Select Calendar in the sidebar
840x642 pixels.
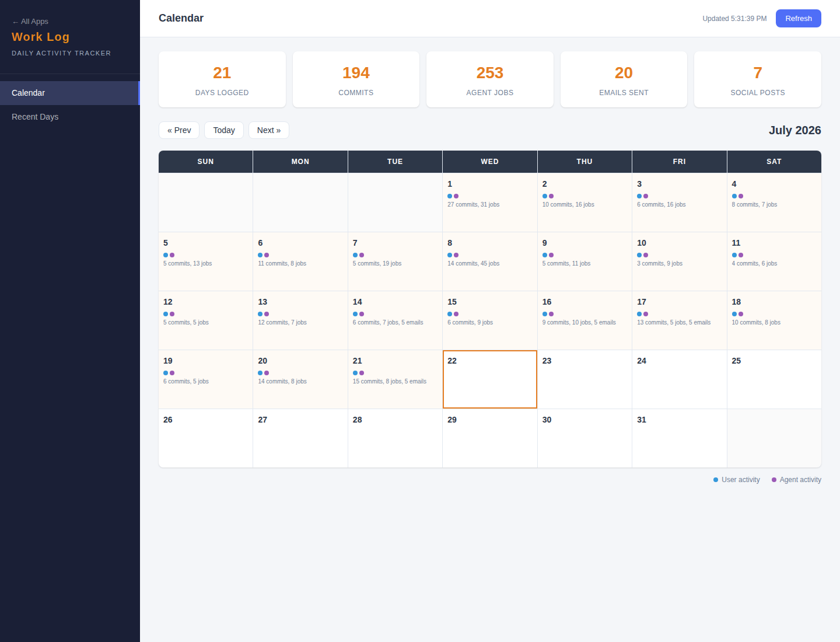[70, 93]
